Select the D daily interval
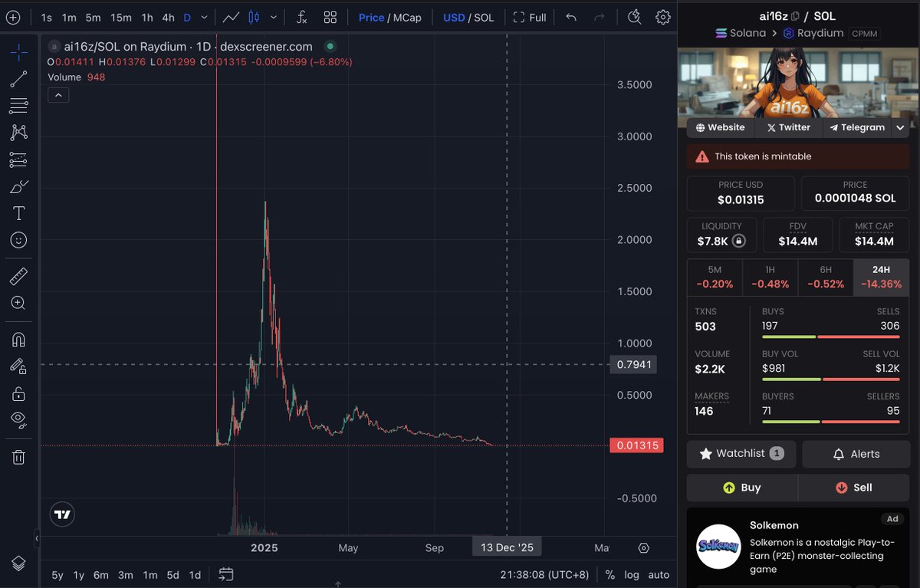Image resolution: width=920 pixels, height=588 pixels. pos(187,17)
